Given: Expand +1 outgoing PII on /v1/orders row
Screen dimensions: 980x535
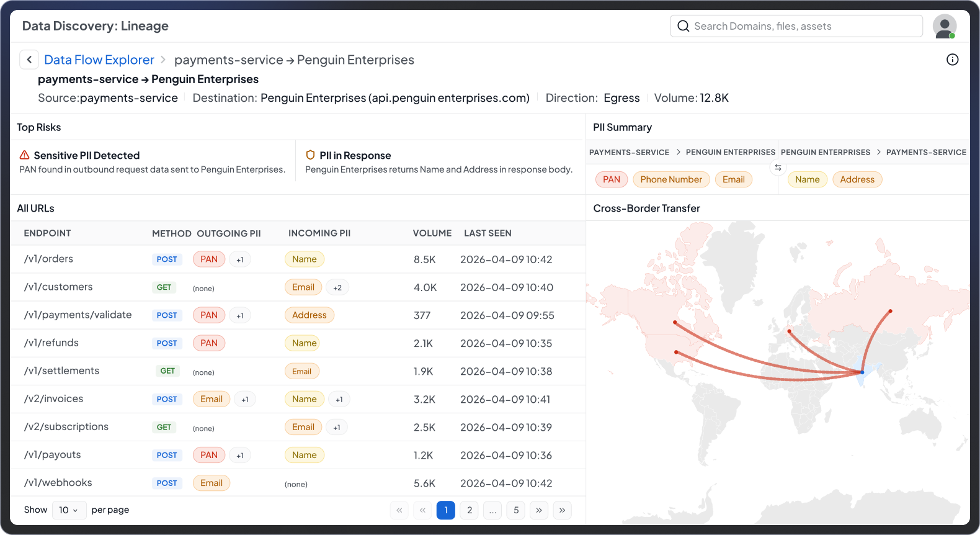Looking at the screenshot, I should [240, 259].
